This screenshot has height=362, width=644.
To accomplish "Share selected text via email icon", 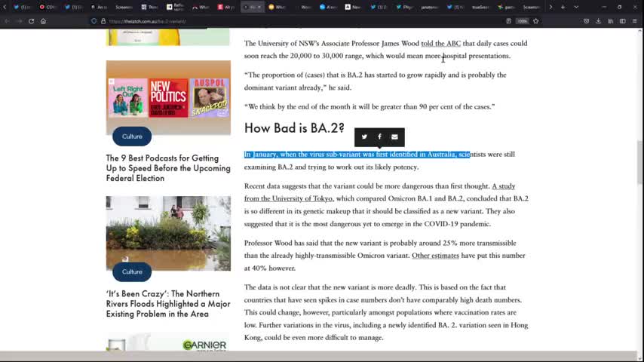I will click(394, 137).
